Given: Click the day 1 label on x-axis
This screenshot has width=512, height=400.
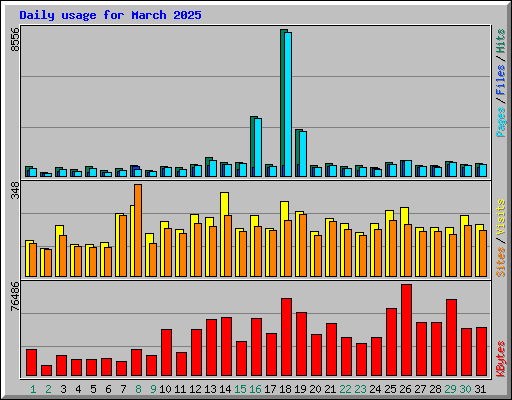Looking at the screenshot, I should (x=33, y=389).
